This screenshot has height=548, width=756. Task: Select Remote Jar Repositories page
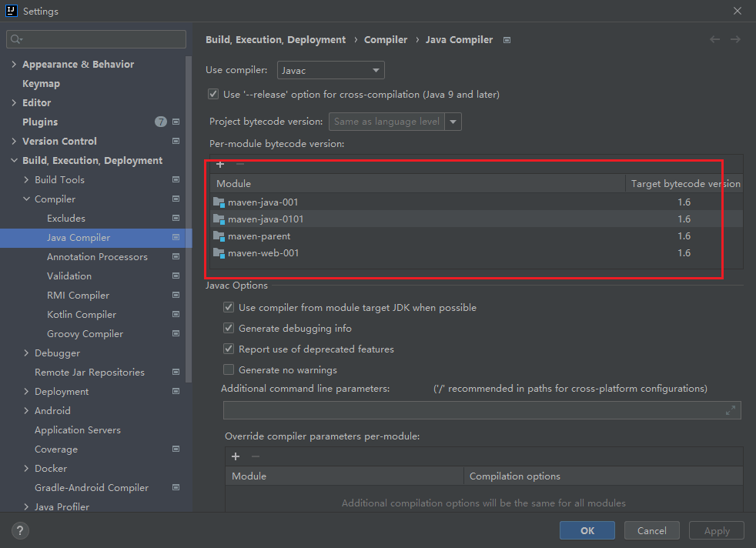(x=89, y=372)
